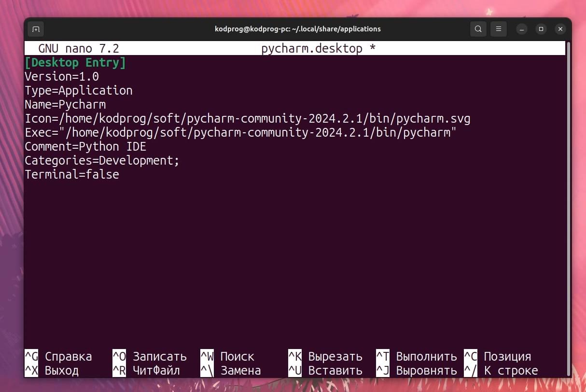Open the terminal search icon
The image size is (586, 392).
(478, 29)
